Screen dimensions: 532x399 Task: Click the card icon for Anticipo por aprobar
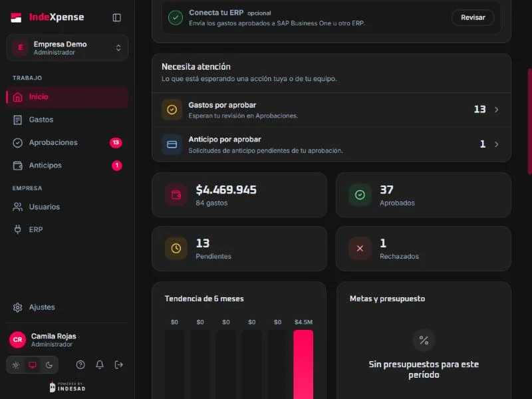(x=172, y=144)
